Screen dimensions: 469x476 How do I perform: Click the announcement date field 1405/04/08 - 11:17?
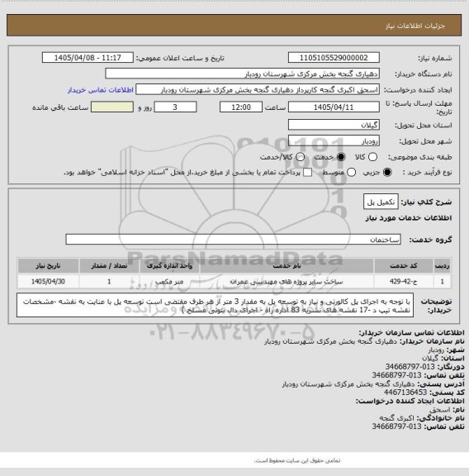click(88, 58)
